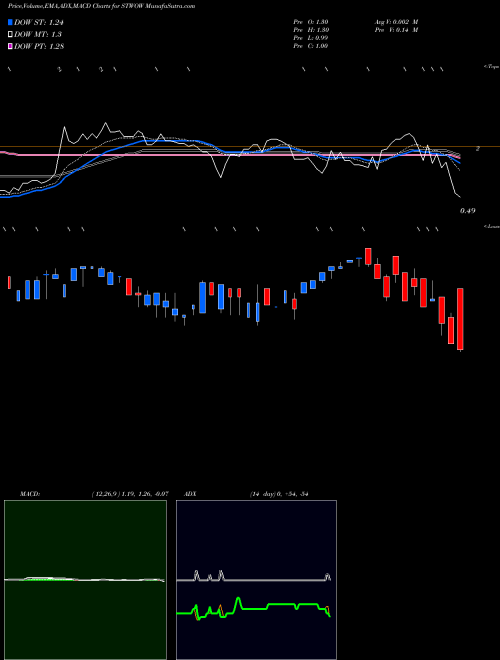Image resolution: width=500 pixels, height=660 pixels.
Task: Click the ADX panel heading label
Action: pos(190,494)
